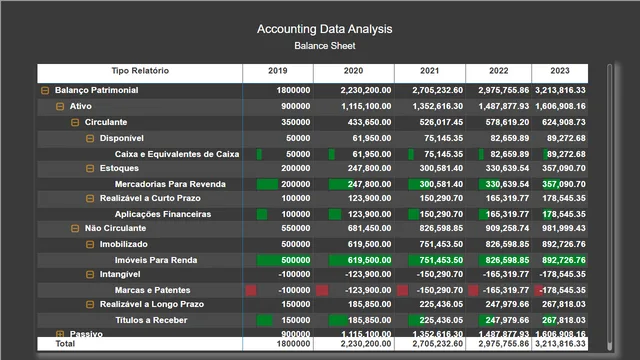
Task: Click Intangível 2020 value -123,900.00
Action: coord(368,274)
